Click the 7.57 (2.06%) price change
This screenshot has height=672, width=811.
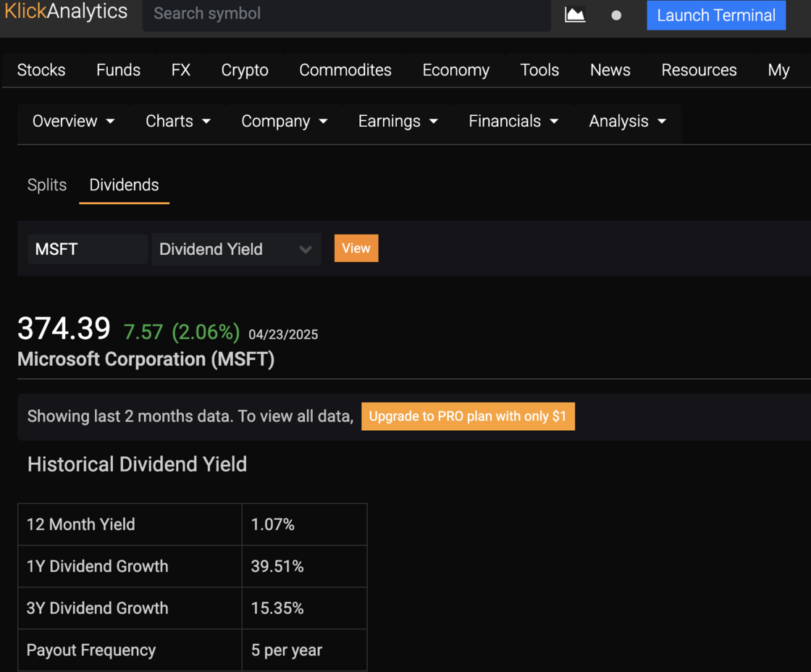(182, 332)
